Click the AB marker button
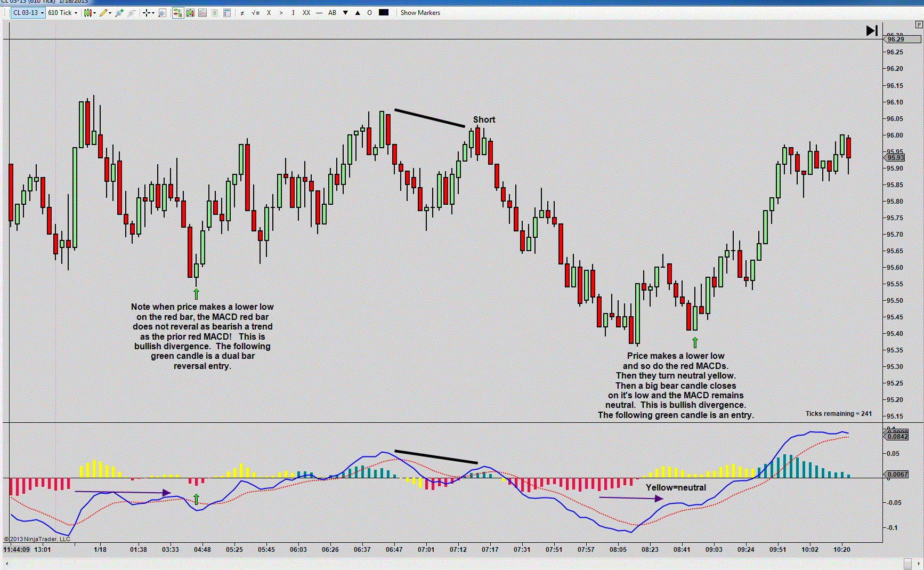The image size is (924, 570). pos(332,13)
